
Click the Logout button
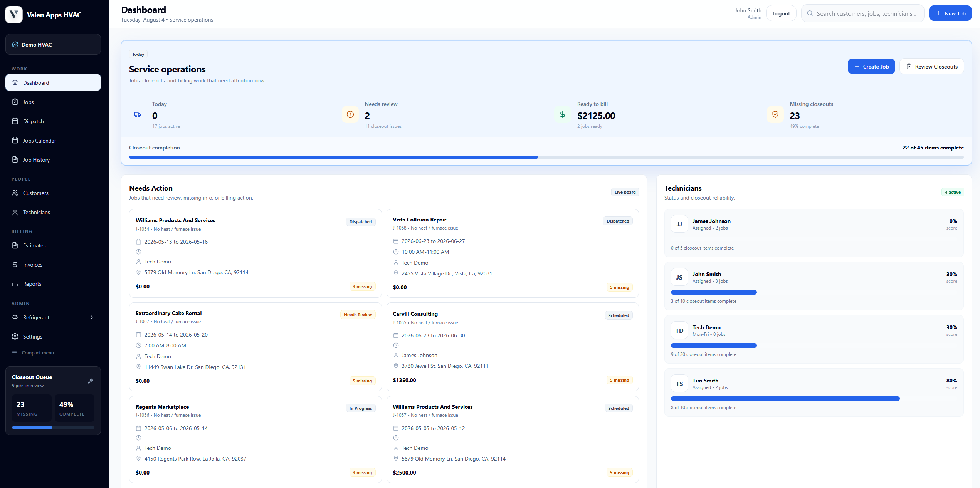[x=781, y=13]
